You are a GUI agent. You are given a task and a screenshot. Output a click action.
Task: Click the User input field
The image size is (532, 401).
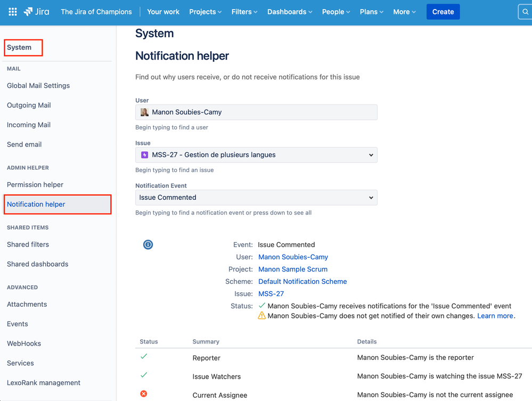pyautogui.click(x=256, y=112)
